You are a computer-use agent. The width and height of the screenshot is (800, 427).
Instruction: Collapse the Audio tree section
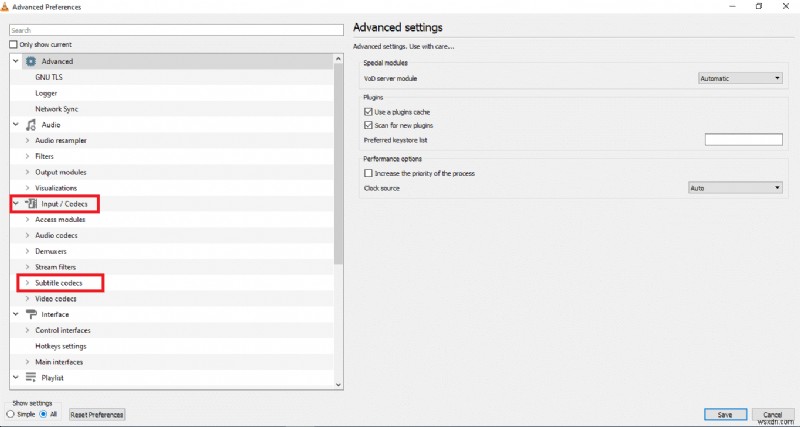pos(16,124)
